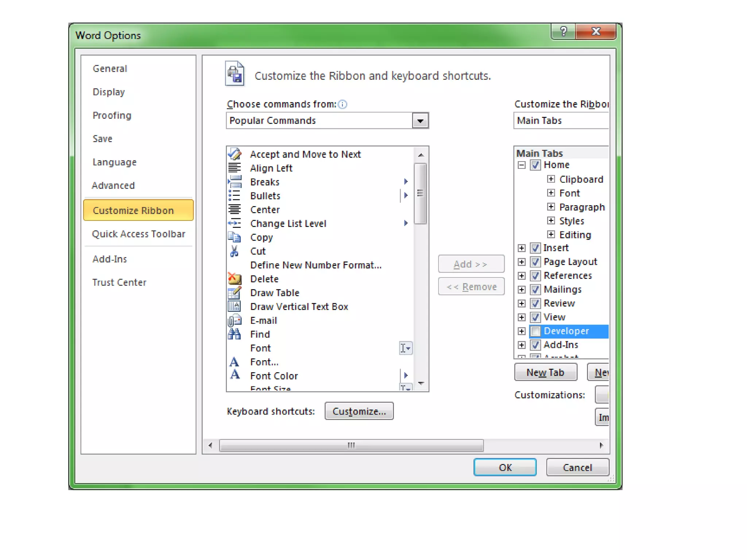
Task: Click the Find binoculars icon
Action: point(234,334)
